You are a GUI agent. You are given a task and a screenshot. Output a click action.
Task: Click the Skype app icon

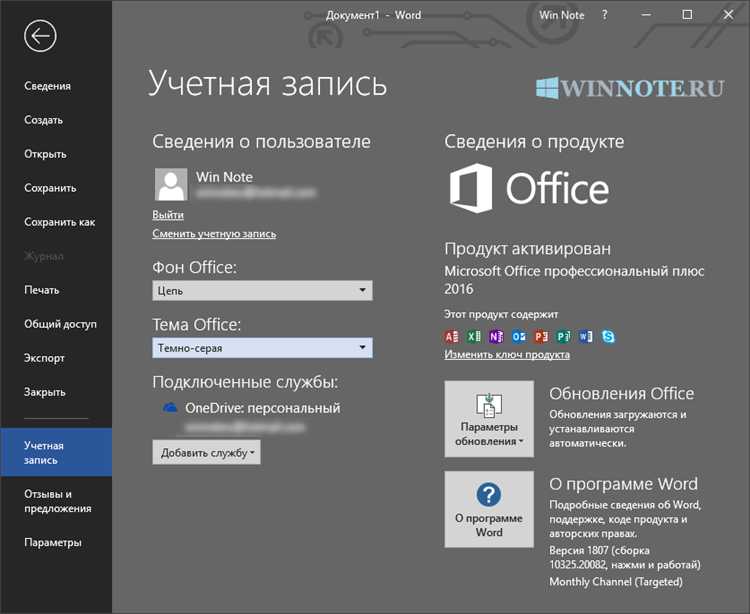(x=608, y=337)
